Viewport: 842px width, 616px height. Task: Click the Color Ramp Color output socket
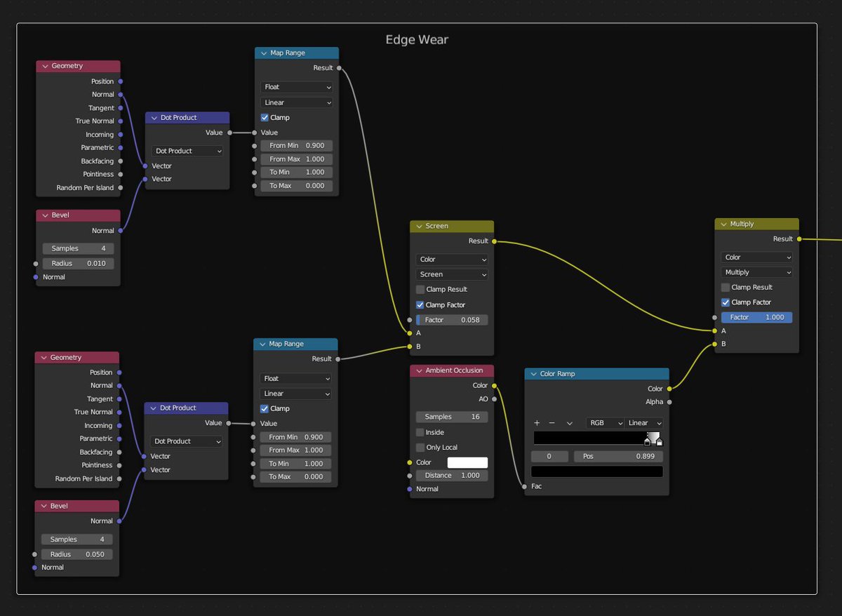click(x=669, y=389)
